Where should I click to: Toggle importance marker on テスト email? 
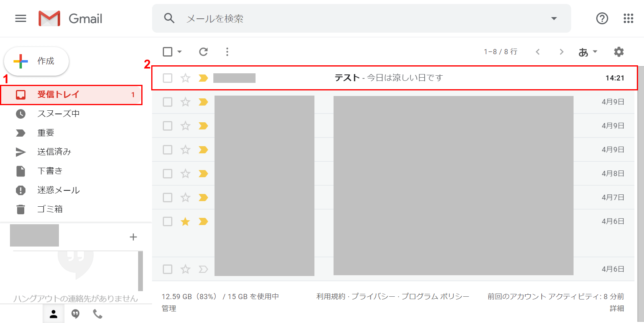203,78
